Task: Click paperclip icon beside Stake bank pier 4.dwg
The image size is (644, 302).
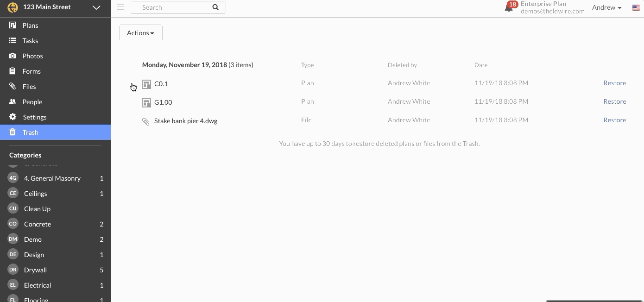Action: click(x=146, y=121)
